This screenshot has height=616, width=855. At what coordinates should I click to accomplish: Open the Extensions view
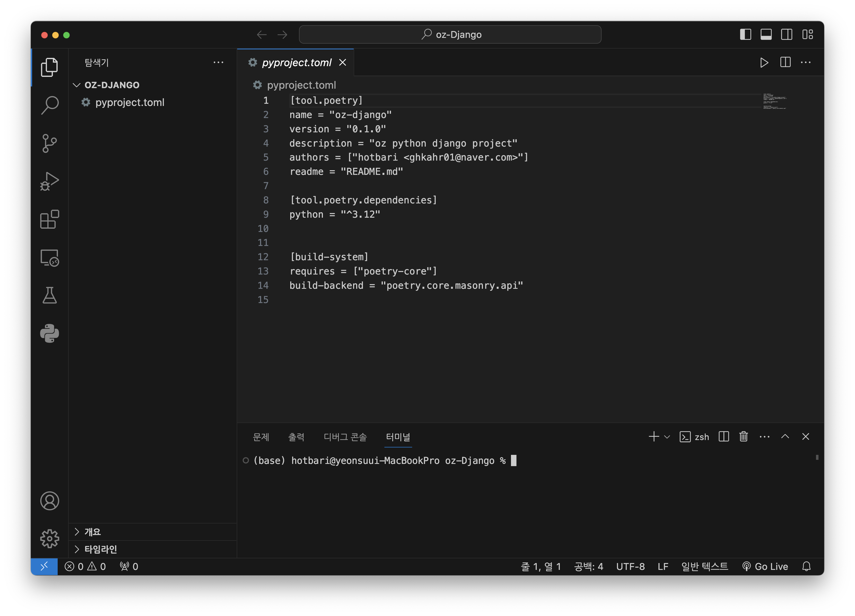pyautogui.click(x=49, y=219)
